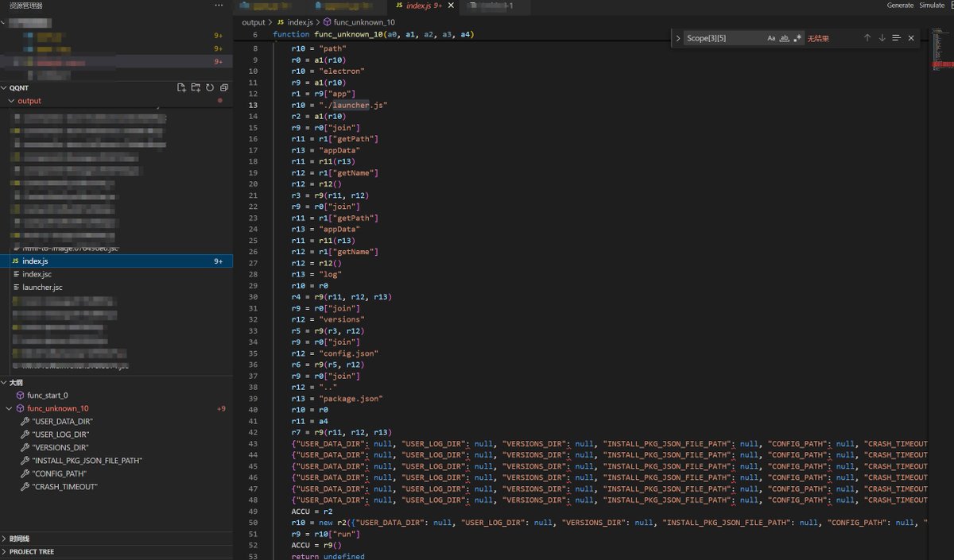Expand the replace field toggle

pyautogui.click(x=677, y=38)
